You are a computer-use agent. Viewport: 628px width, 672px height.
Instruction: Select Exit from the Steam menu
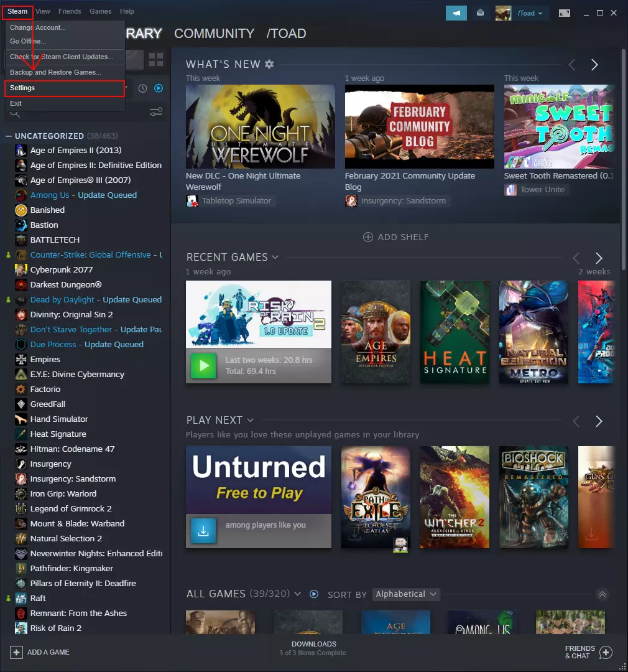[65, 103]
